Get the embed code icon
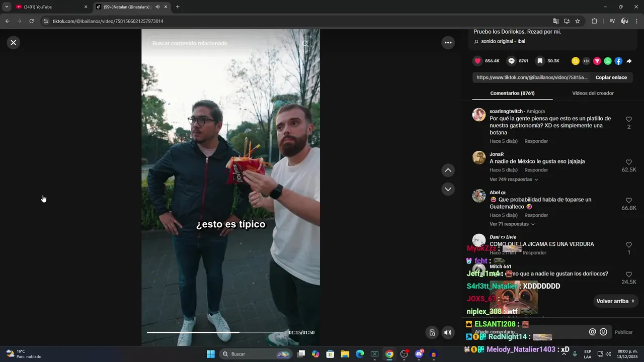This screenshot has width=644, height=362. [586, 61]
